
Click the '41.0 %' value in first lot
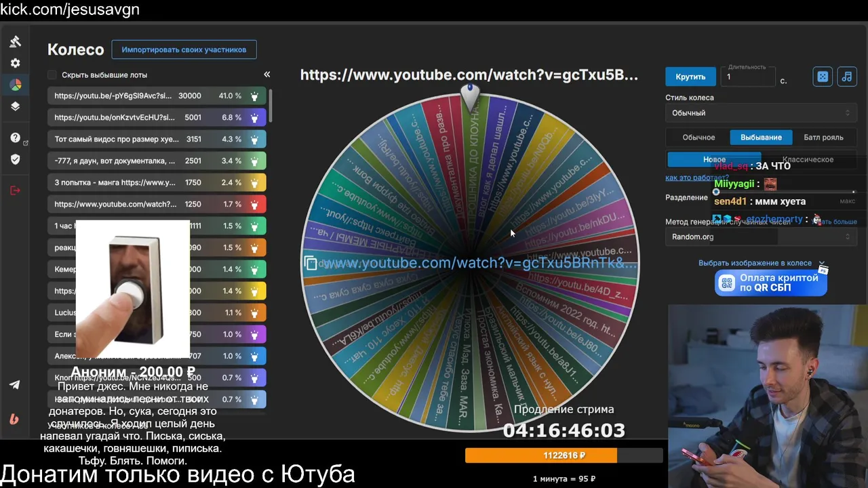tap(230, 96)
